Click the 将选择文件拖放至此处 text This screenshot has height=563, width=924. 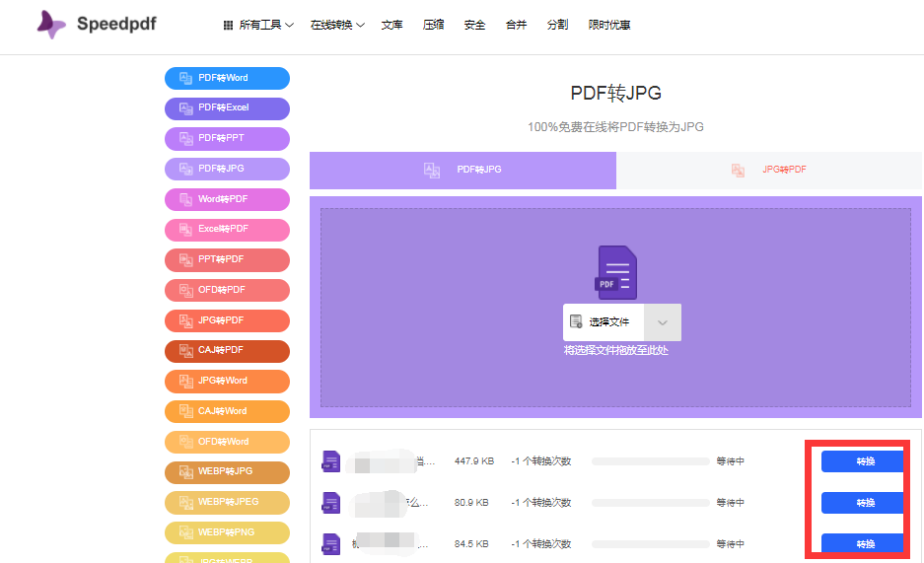point(615,350)
